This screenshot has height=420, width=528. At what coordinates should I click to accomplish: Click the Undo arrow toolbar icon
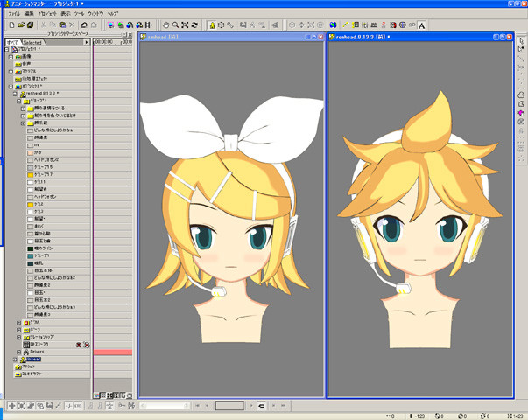coord(83,25)
